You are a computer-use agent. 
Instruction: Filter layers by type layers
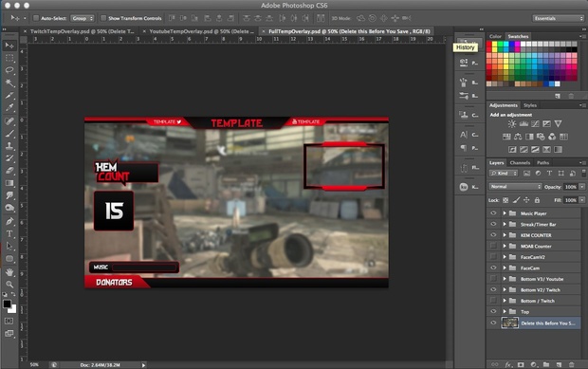click(549, 174)
